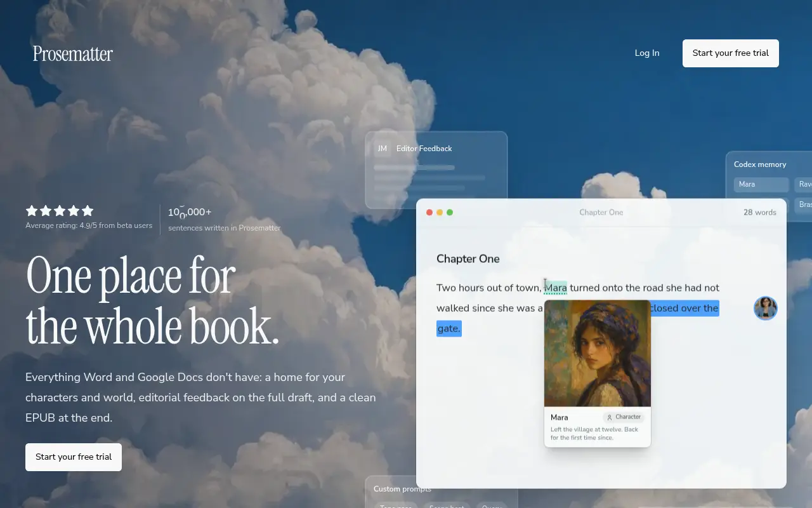Screen dimensions: 812x508
Task: Click the Prosematter logo
Action: click(73, 54)
